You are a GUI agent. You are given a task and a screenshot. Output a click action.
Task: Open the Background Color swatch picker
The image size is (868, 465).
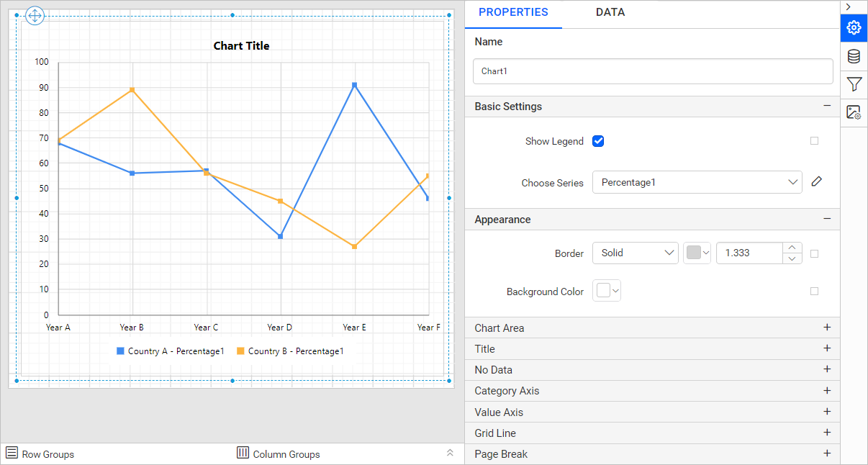pyautogui.click(x=607, y=291)
